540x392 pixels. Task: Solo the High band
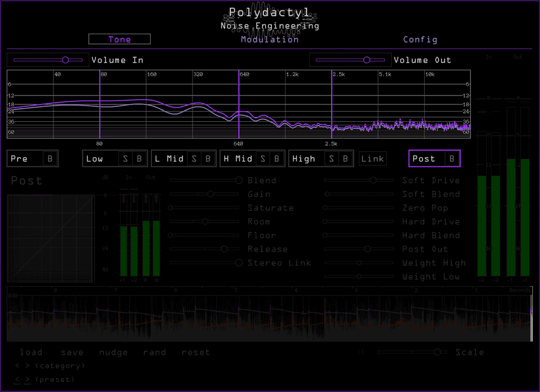(332, 159)
